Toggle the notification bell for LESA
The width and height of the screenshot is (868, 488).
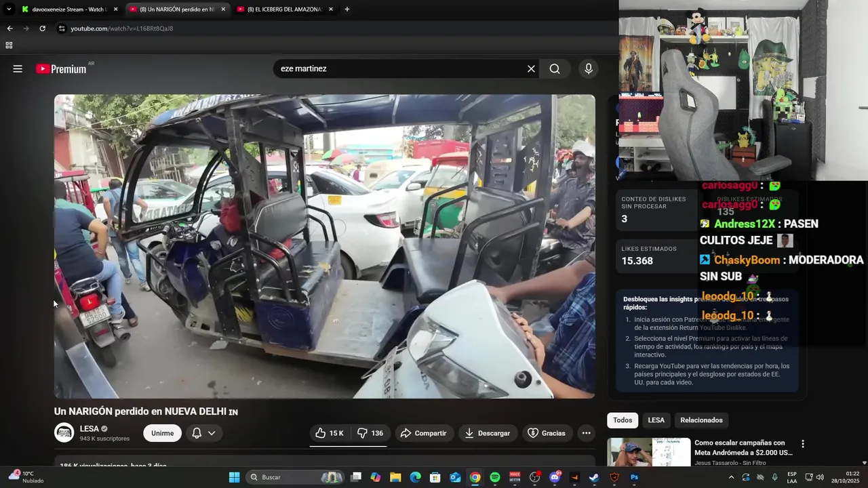pyautogui.click(x=197, y=433)
